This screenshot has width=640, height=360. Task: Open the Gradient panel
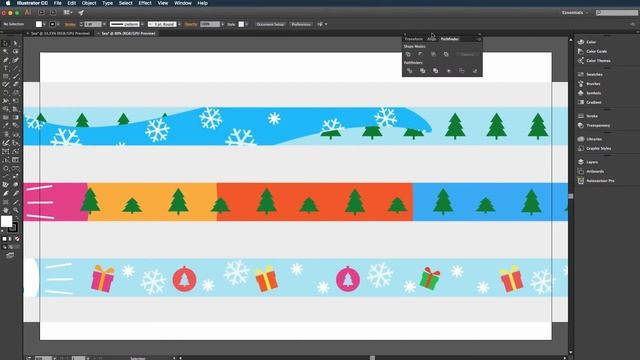click(x=590, y=102)
